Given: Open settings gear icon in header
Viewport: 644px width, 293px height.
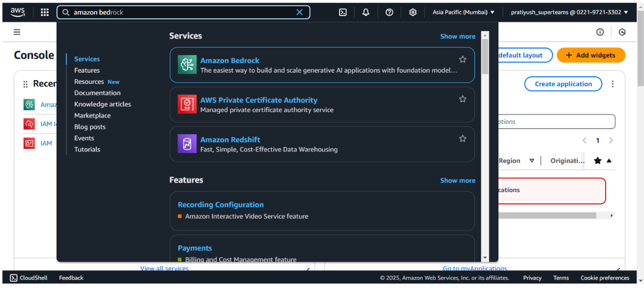Looking at the screenshot, I should (413, 12).
